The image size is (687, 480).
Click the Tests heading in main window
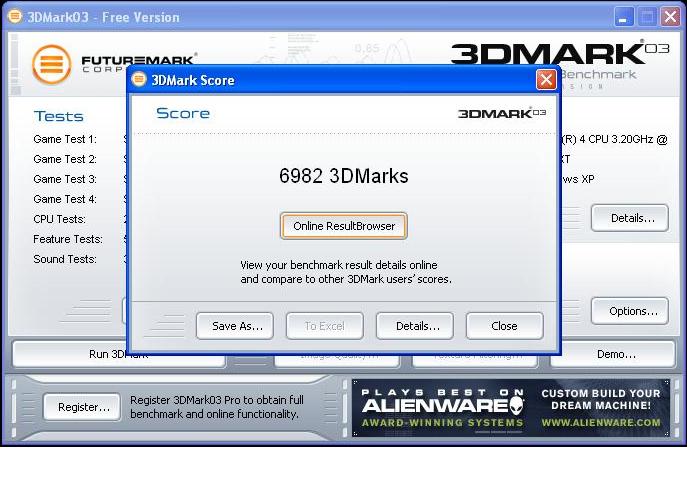coord(59,116)
